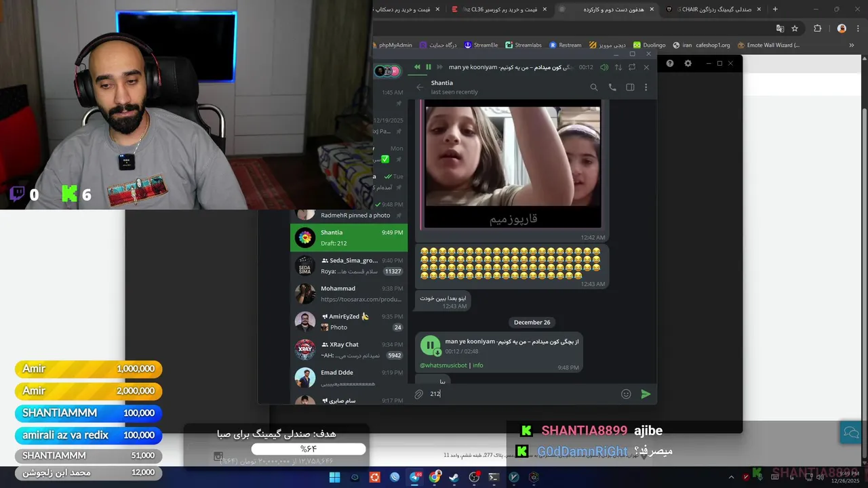Screen dimensions: 868x488
Task: Show hidden system tray icons
Action: pyautogui.click(x=731, y=477)
